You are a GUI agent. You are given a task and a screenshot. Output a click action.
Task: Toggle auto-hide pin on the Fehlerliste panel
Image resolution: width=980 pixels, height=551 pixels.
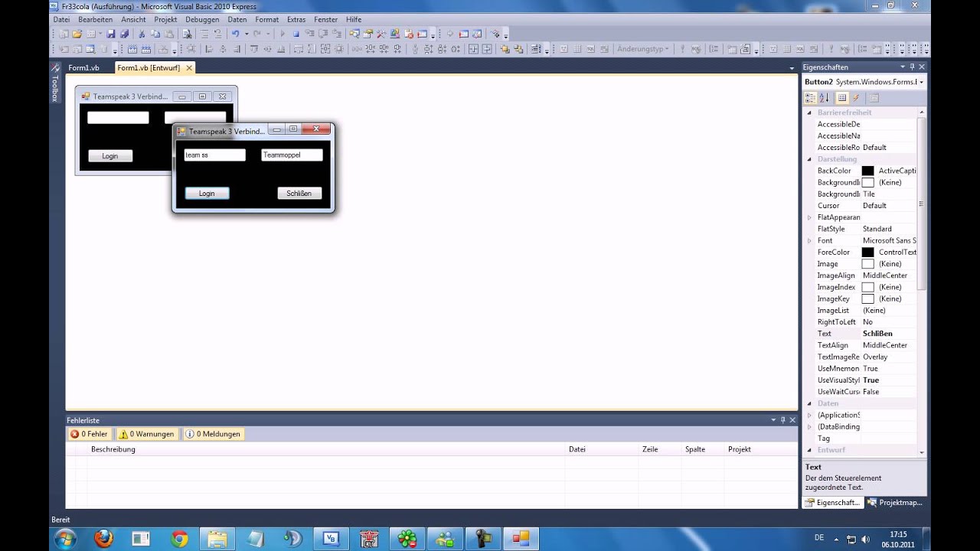782,420
